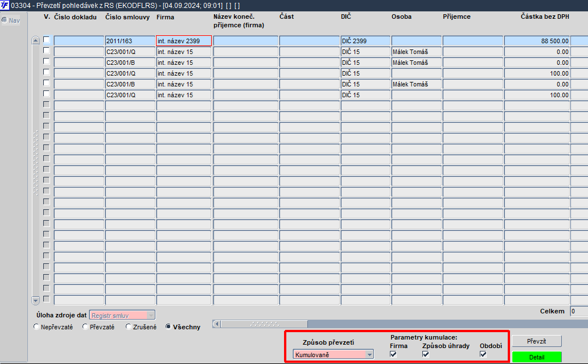Click the Částka bez DPH column header
Viewport: 588px width, 364px height.
click(x=545, y=16)
